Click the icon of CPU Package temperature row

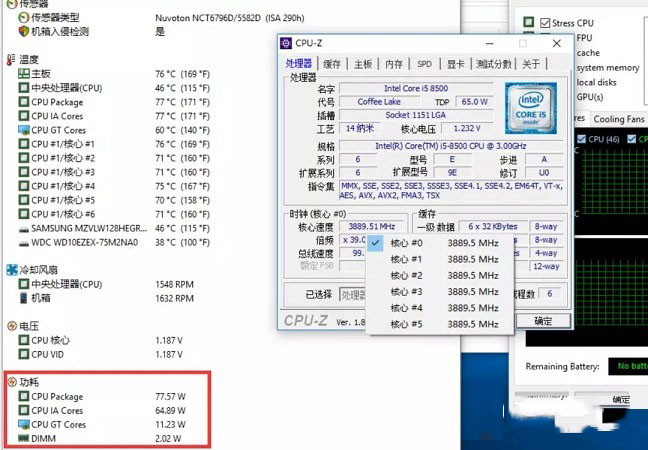(24, 102)
